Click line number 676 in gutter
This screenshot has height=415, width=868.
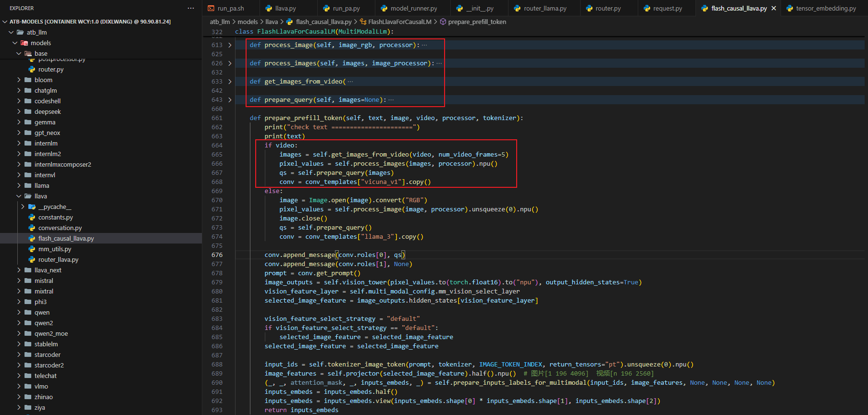pyautogui.click(x=217, y=255)
